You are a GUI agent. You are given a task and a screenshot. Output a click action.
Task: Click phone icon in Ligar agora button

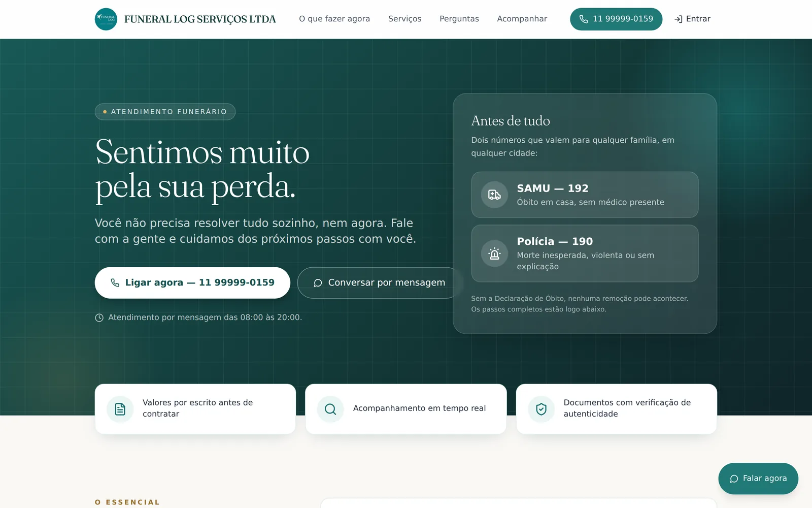click(x=115, y=283)
